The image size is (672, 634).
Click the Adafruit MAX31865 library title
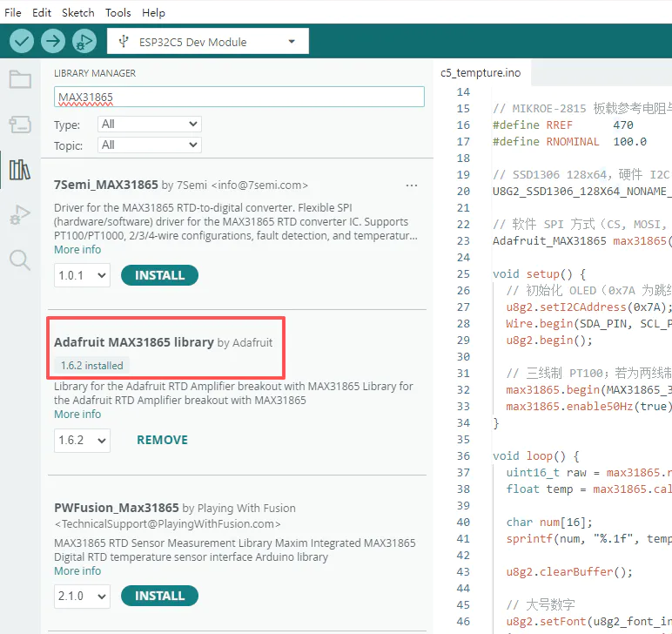coord(134,342)
